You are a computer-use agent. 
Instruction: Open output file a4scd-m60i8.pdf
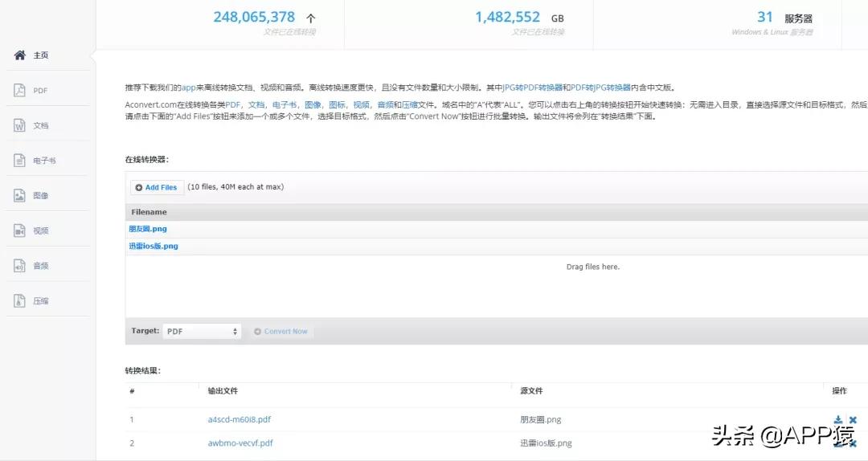tap(240, 419)
